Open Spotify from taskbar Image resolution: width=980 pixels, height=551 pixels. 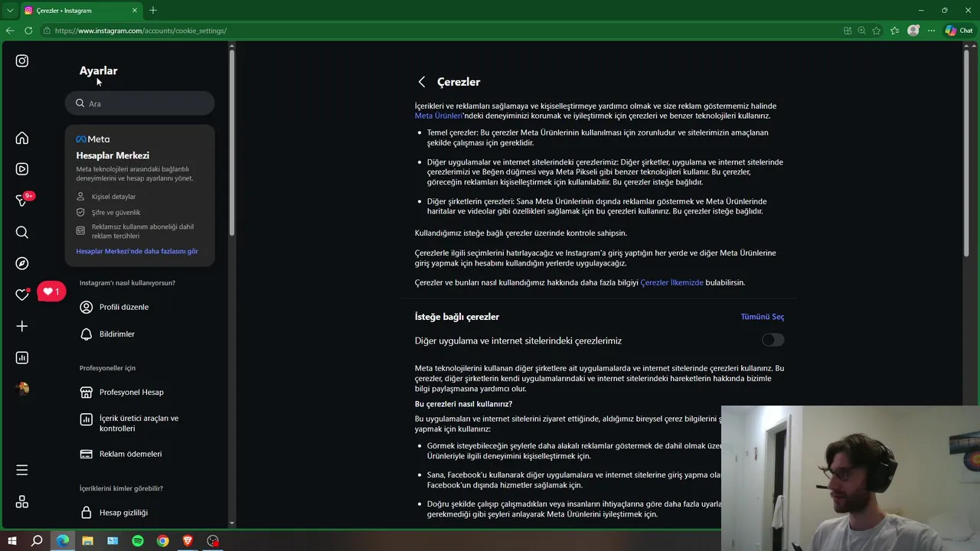[138, 540]
